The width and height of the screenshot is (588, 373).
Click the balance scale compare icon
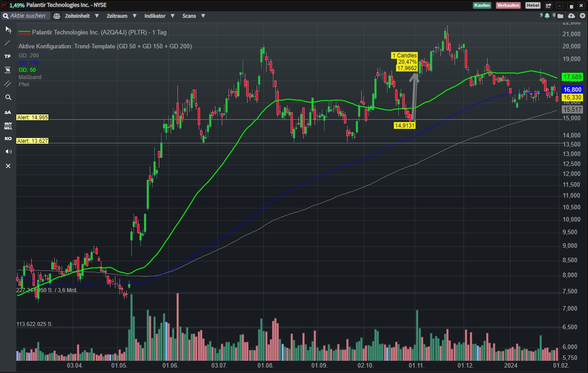point(57,16)
